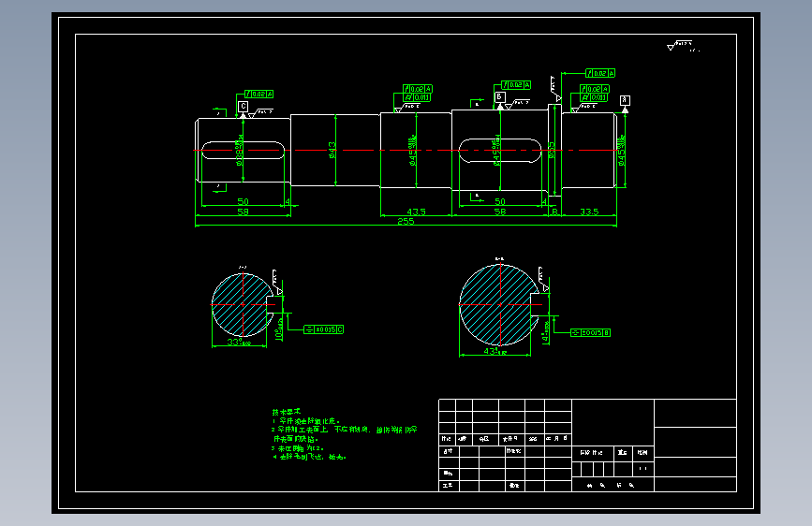Viewport: 812px width, 526px height.
Task: Select the technical requirements heading 技术要求
Action: 287,412
